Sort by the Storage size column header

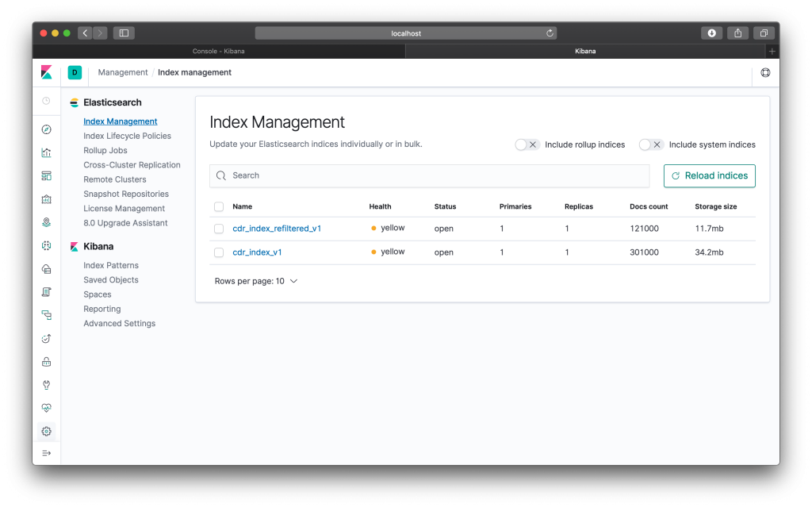pyautogui.click(x=716, y=207)
